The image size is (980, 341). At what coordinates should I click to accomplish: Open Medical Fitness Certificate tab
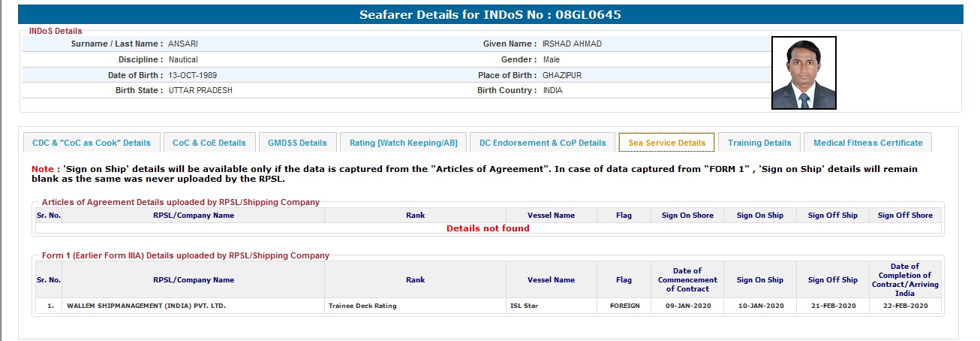867,143
